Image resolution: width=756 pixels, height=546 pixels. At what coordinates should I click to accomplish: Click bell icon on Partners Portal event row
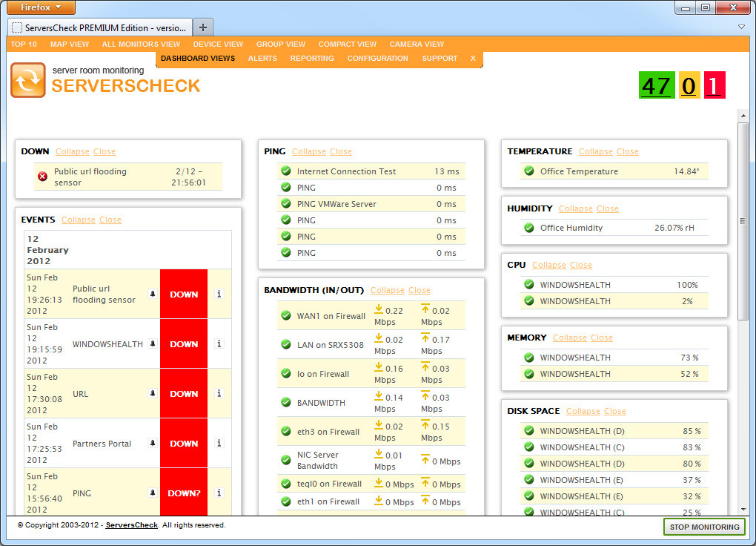click(153, 443)
